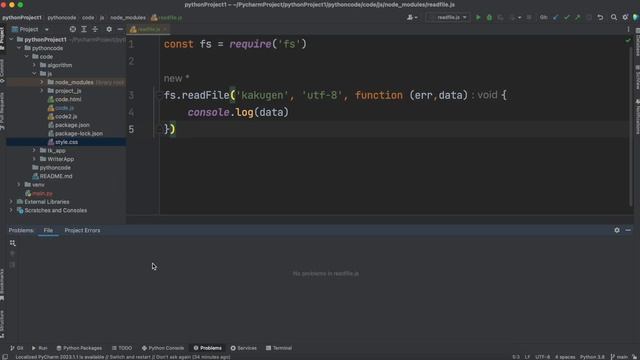Expand the algorithm folder

point(34,65)
